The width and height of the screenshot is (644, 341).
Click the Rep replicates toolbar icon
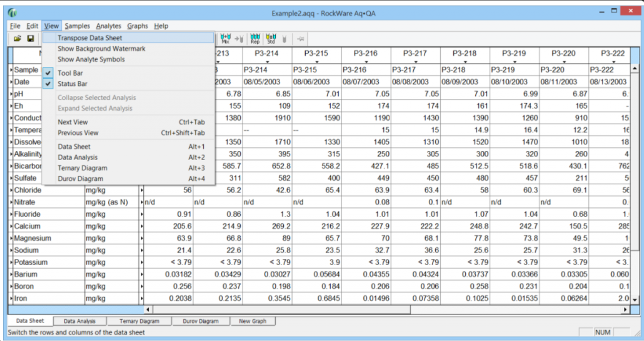(x=255, y=38)
